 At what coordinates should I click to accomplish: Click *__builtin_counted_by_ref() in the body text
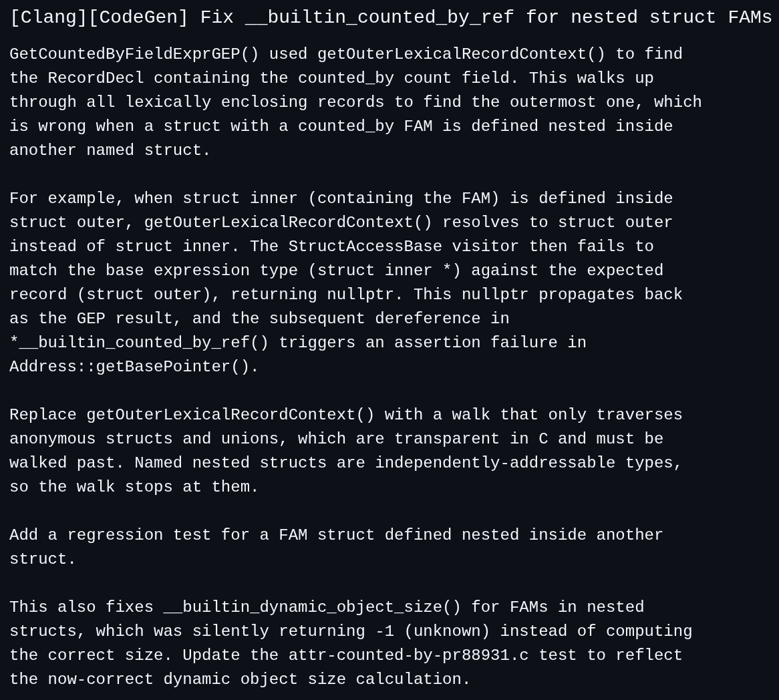139,343
